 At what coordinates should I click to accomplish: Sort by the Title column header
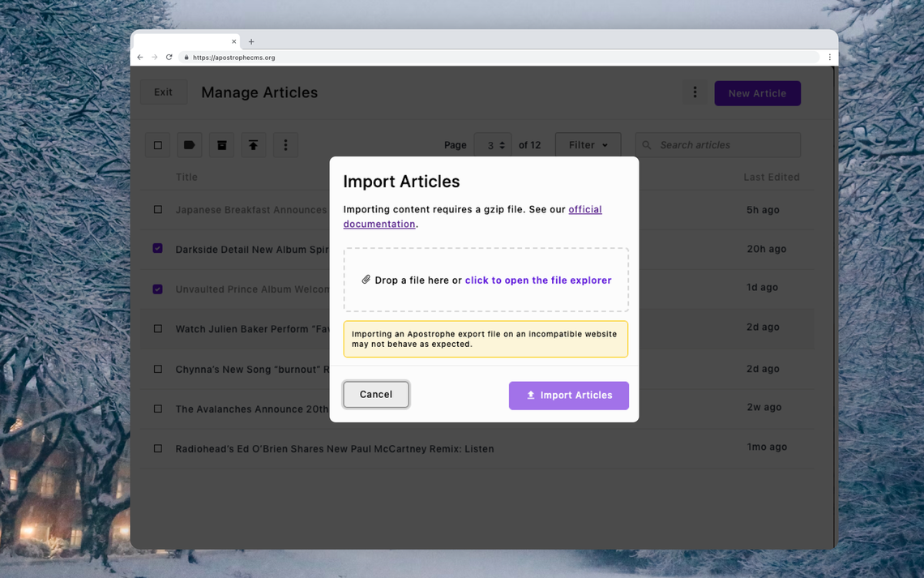tap(186, 177)
